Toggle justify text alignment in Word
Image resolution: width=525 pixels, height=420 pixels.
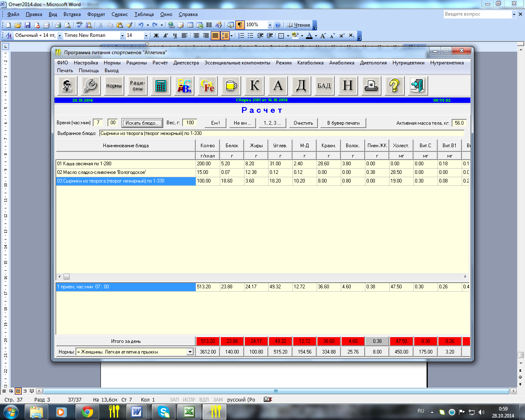click(215, 36)
